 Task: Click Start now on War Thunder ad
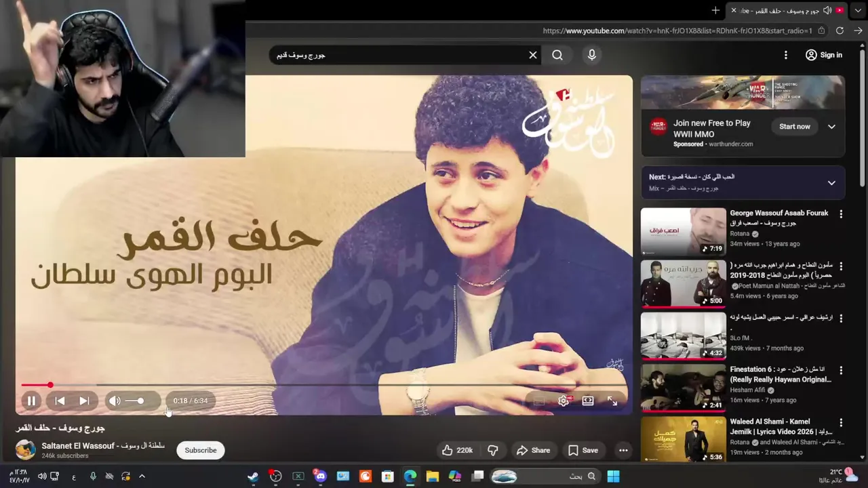[x=795, y=127]
